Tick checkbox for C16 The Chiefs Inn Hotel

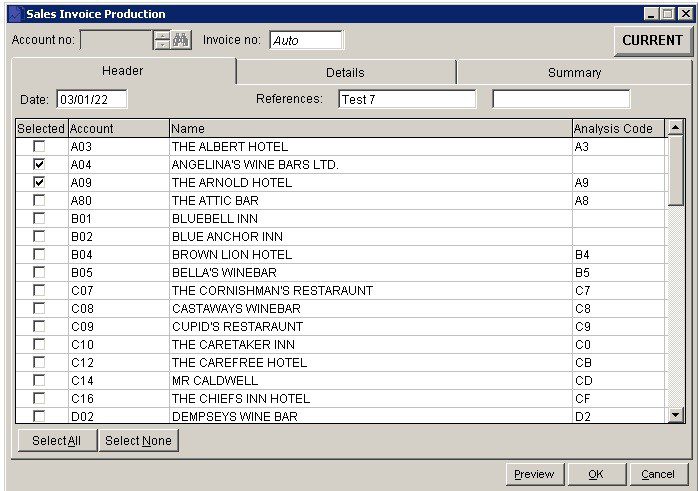pos(39,398)
